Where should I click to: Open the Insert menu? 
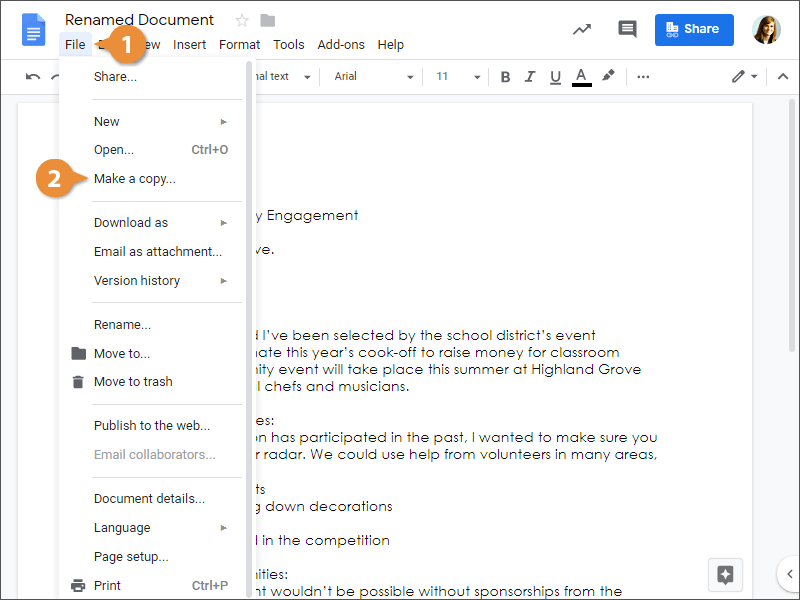[189, 45]
